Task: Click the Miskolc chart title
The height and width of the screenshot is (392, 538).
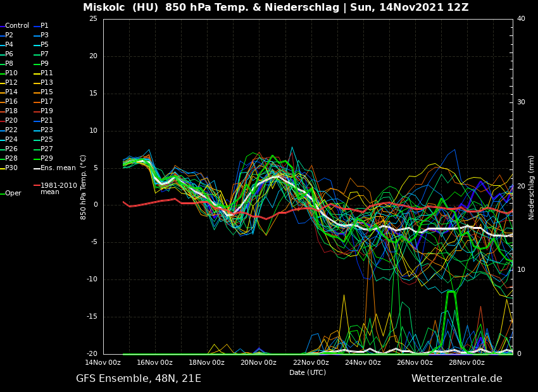Action: click(275, 8)
